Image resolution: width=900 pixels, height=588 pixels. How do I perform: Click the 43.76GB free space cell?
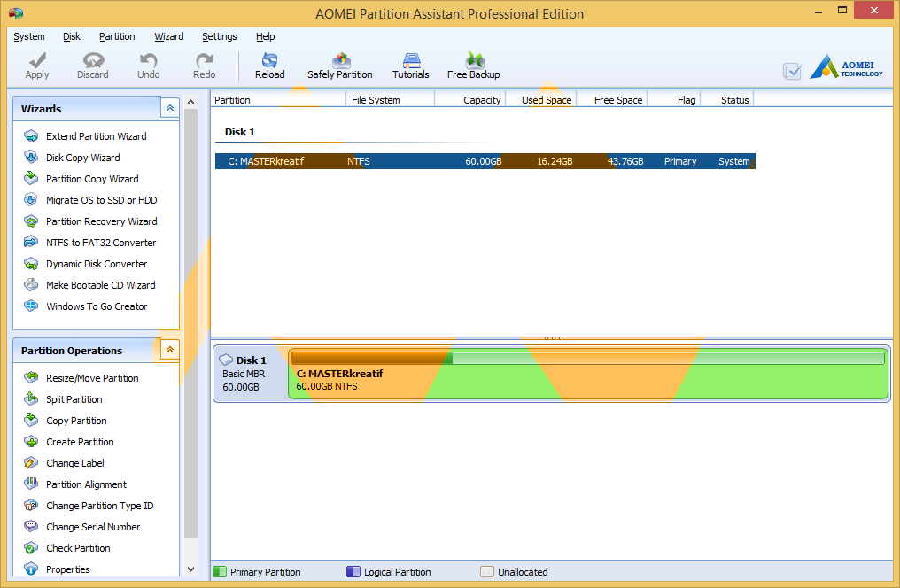coord(625,161)
